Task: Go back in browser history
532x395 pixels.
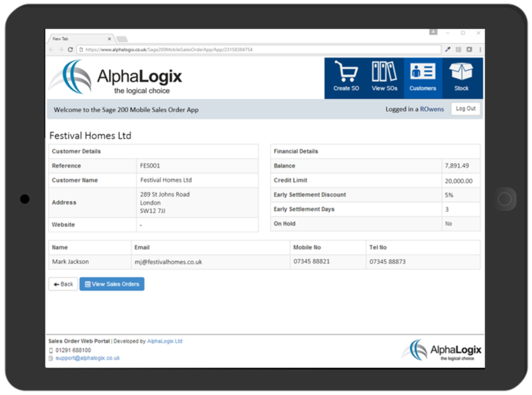Action: [x=52, y=50]
